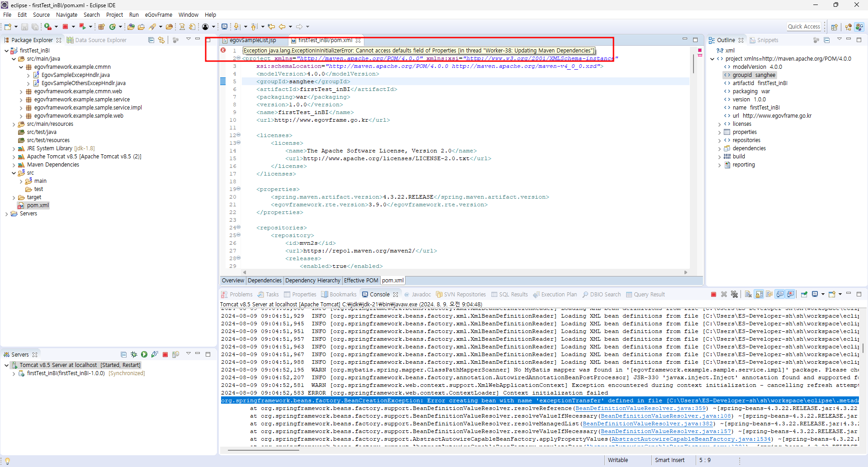
Task: Start the Tomcat server in Servers view
Action: 144,354
